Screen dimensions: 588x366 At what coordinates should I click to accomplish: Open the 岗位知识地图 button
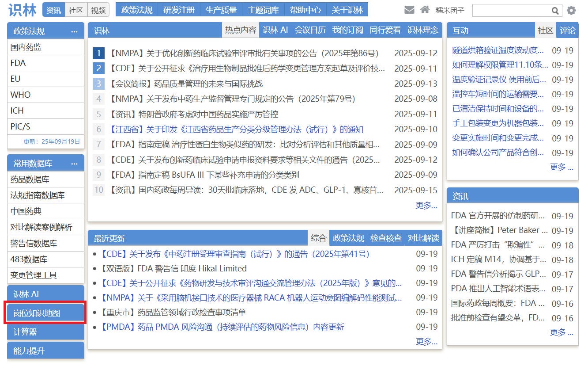(x=45, y=313)
